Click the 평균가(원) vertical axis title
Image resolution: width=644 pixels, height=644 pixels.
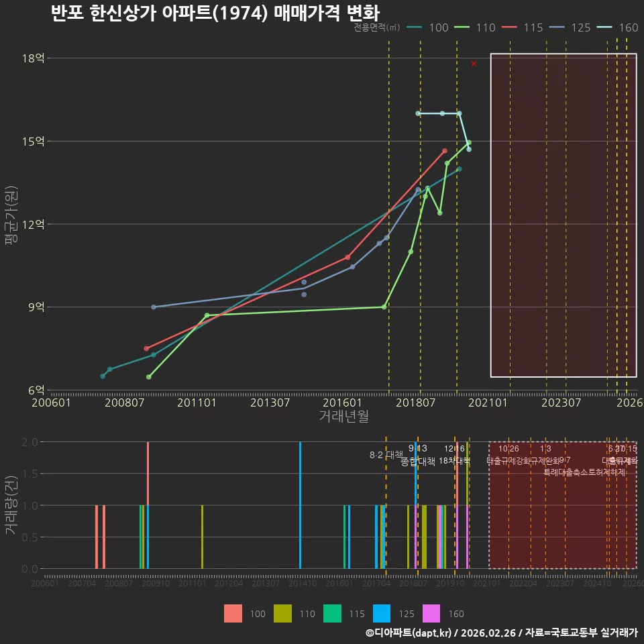(11, 215)
